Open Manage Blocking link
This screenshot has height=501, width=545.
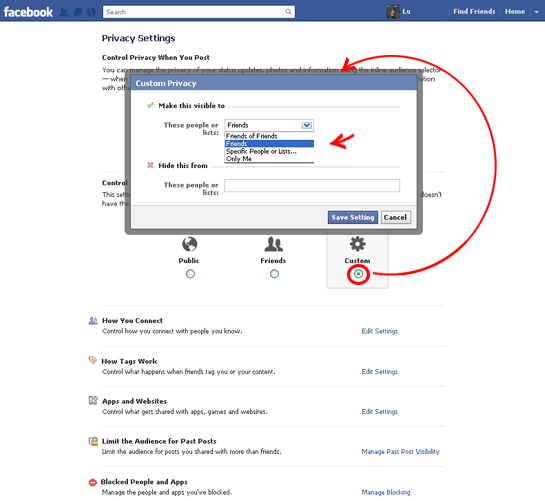(386, 492)
